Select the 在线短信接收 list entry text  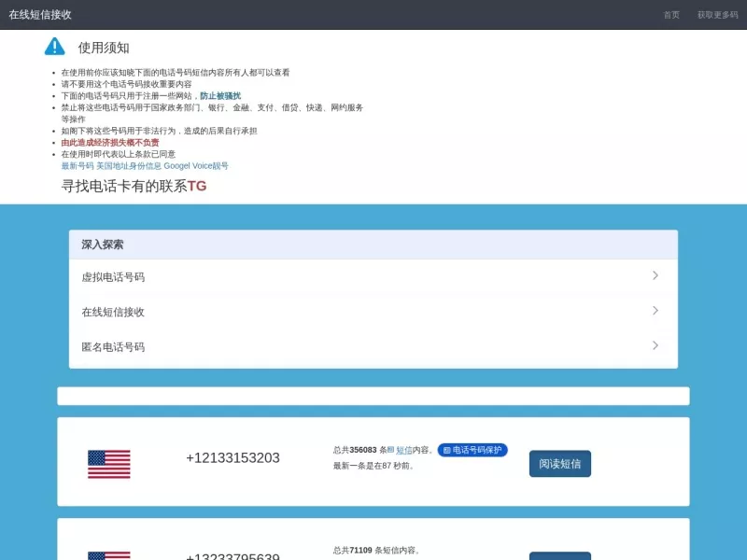pyautogui.click(x=113, y=312)
